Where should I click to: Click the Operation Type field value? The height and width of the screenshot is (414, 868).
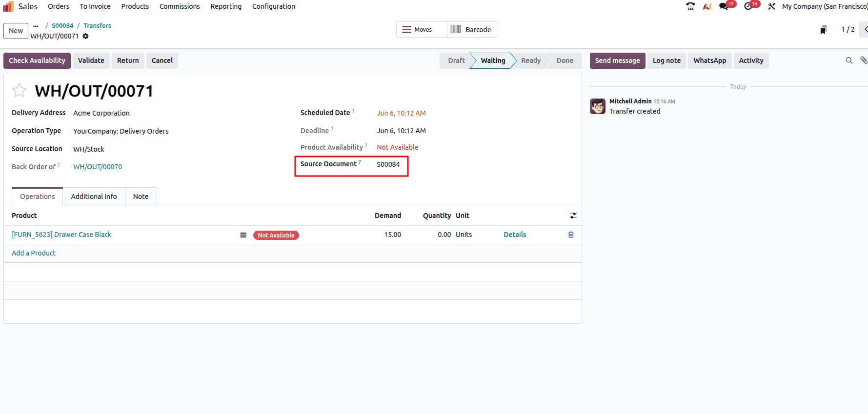(x=121, y=131)
